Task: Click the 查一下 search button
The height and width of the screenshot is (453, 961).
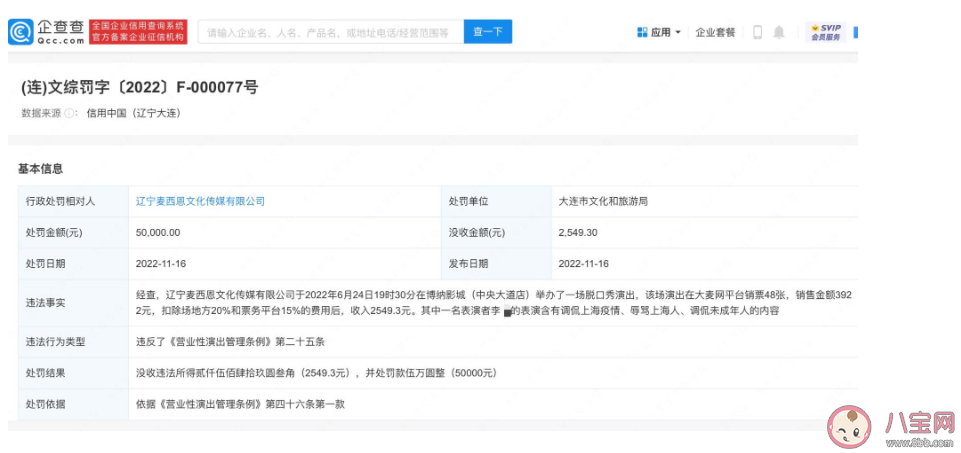Action: pos(488,32)
